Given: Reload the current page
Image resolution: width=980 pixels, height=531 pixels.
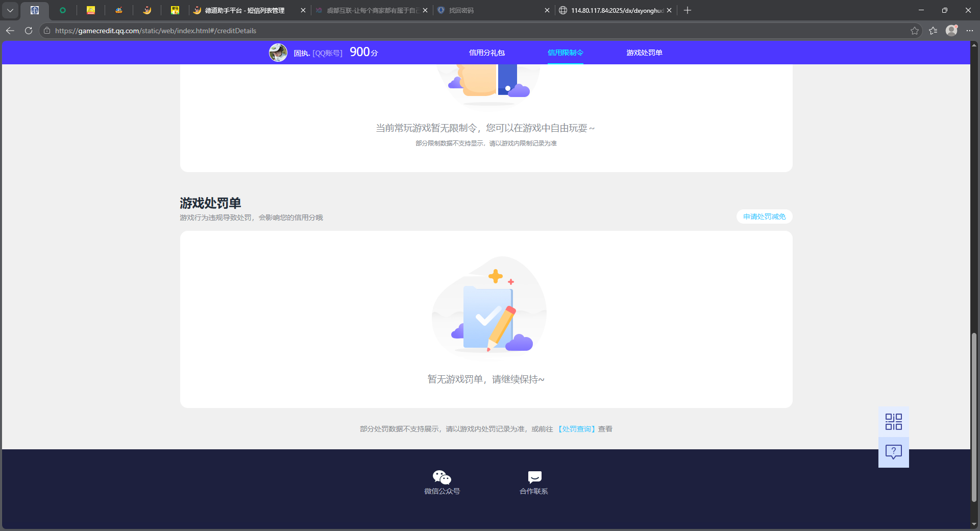Looking at the screenshot, I should click(28, 31).
